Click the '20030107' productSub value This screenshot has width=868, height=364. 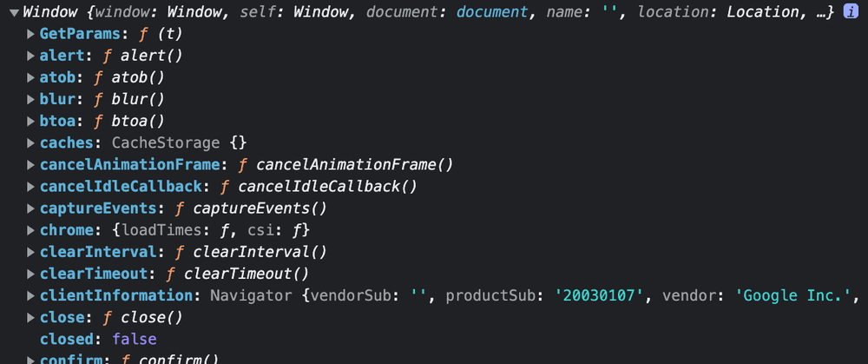(599, 296)
